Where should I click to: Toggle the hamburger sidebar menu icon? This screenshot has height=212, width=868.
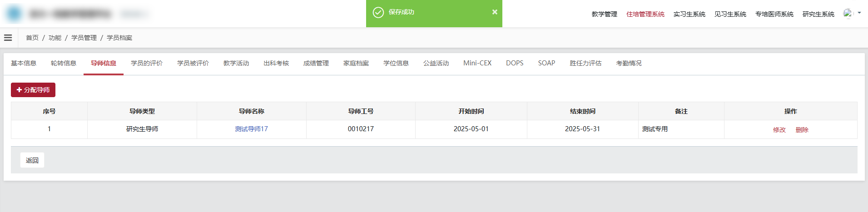[8, 38]
